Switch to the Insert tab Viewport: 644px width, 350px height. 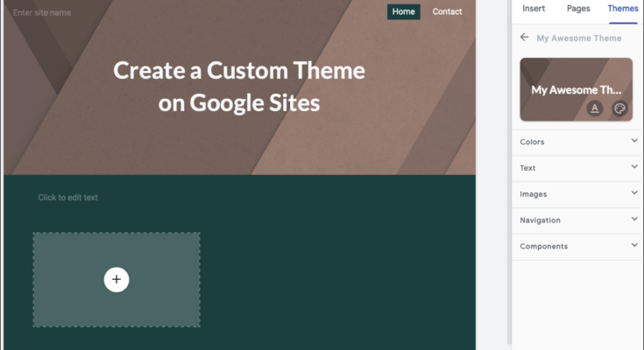(x=534, y=9)
